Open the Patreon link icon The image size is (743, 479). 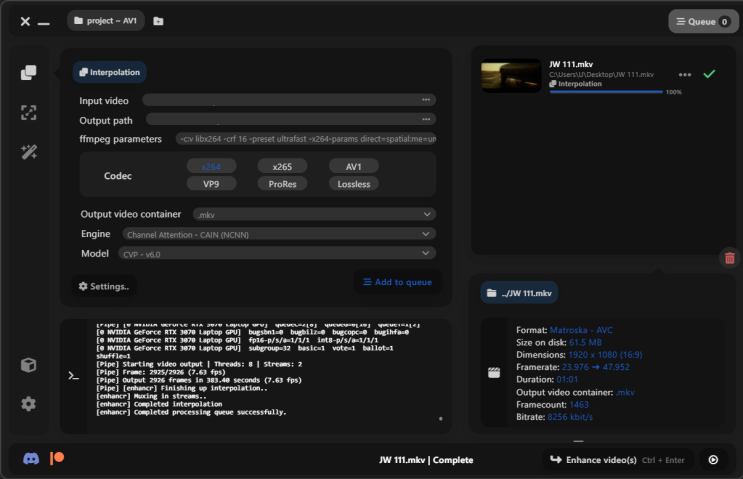[57, 458]
